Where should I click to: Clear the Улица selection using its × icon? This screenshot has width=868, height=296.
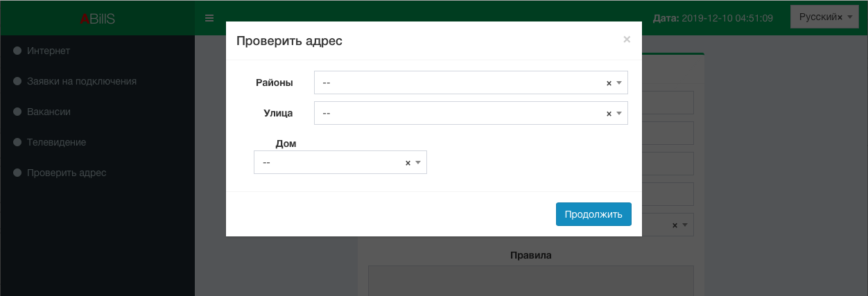609,114
